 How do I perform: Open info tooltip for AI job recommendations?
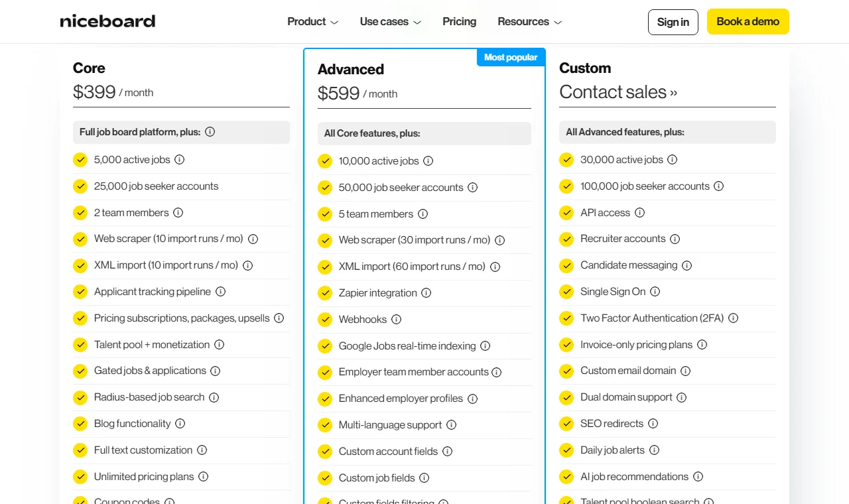(x=698, y=477)
